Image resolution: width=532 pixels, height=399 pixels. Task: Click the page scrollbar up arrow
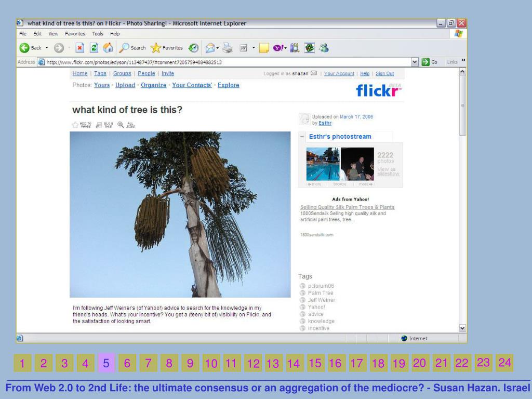coord(462,72)
